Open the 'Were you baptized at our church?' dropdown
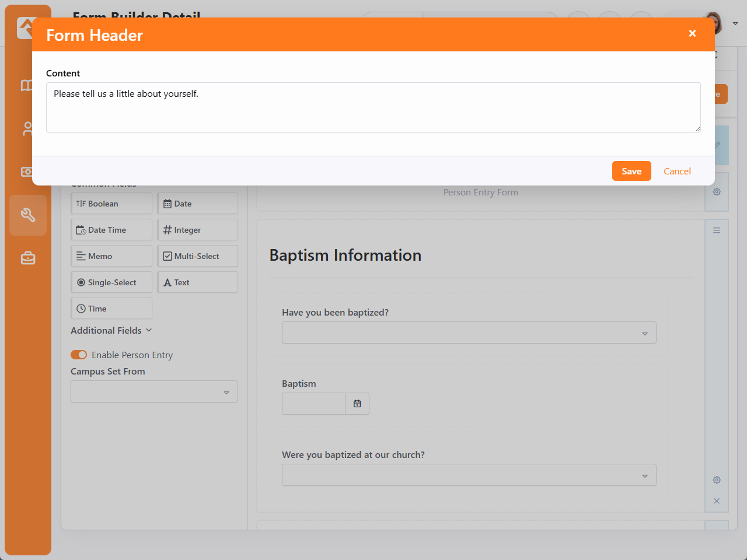The image size is (747, 560). click(469, 475)
